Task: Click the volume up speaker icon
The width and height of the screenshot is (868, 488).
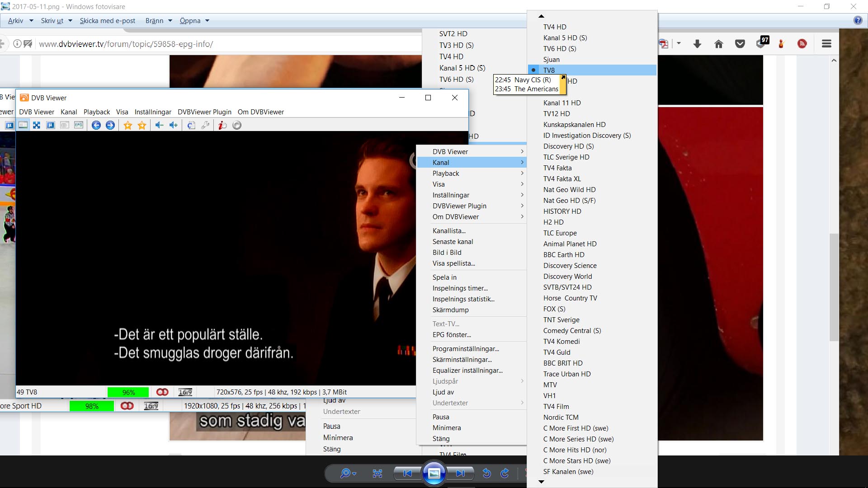Action: point(174,125)
